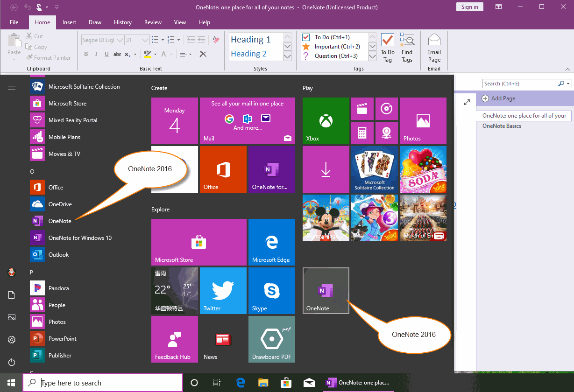The width and height of the screenshot is (574, 392).
Task: Delete using the X icon in ribbon
Action: coord(203,54)
